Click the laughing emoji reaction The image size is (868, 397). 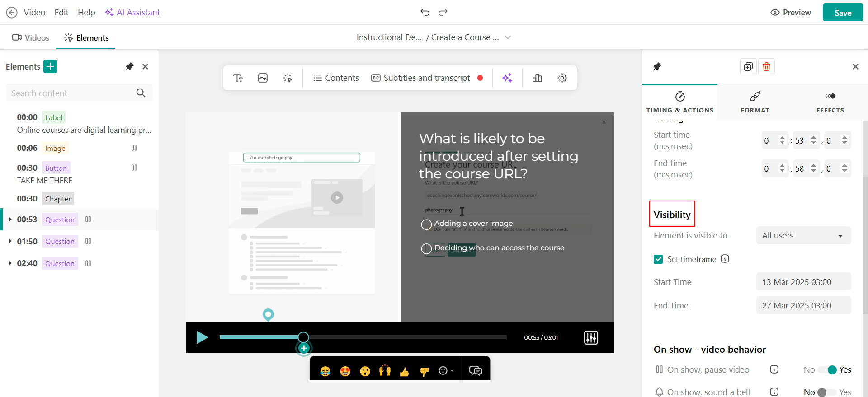325,371
